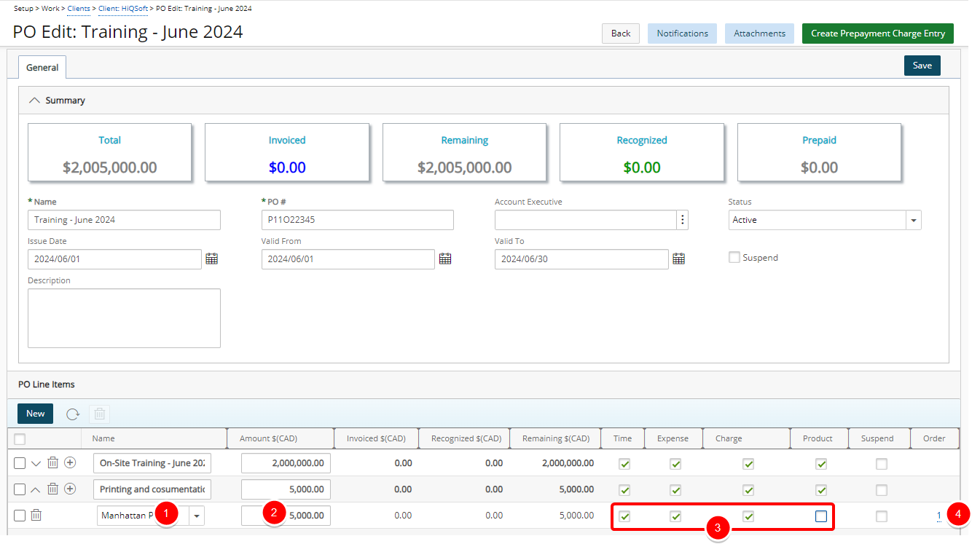Screen dimensions: 980x552
Task: Collapse the Printing row chevron
Action: 36,489
